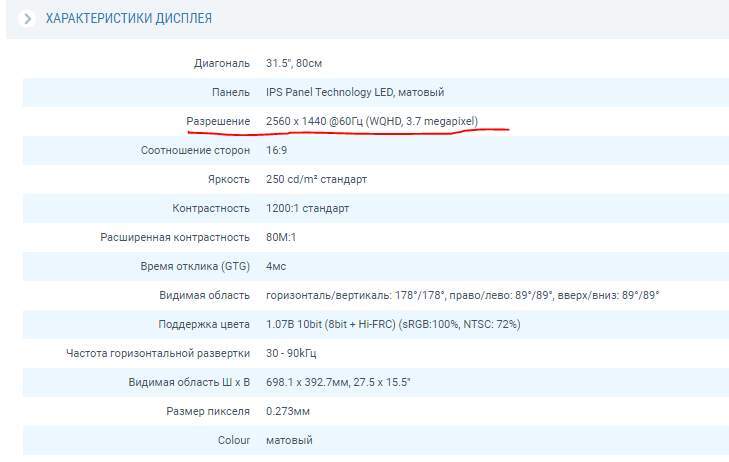Image resolution: width=729 pixels, height=462 pixels.
Task: Click the underlined Разрешение label
Action: (x=218, y=121)
